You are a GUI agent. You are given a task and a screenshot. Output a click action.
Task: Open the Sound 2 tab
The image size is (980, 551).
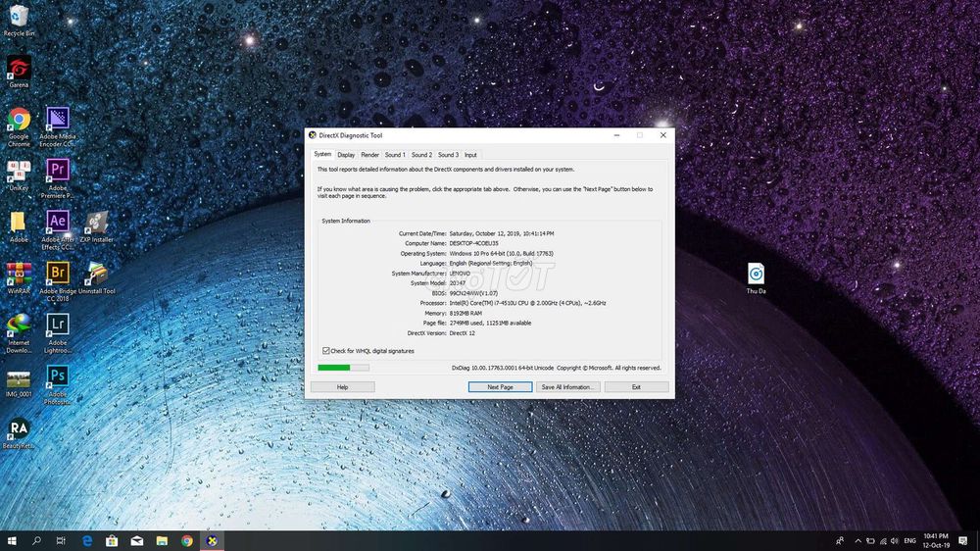pos(421,155)
